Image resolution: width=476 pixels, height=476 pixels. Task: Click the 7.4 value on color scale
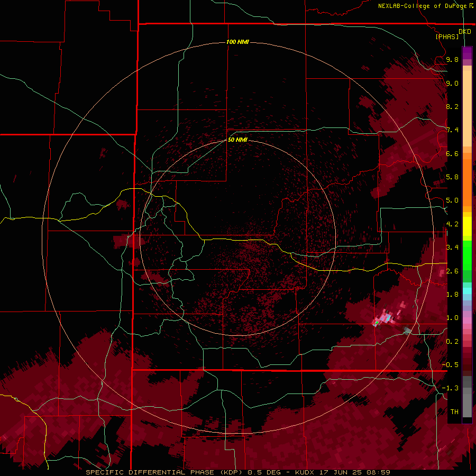coord(452,130)
